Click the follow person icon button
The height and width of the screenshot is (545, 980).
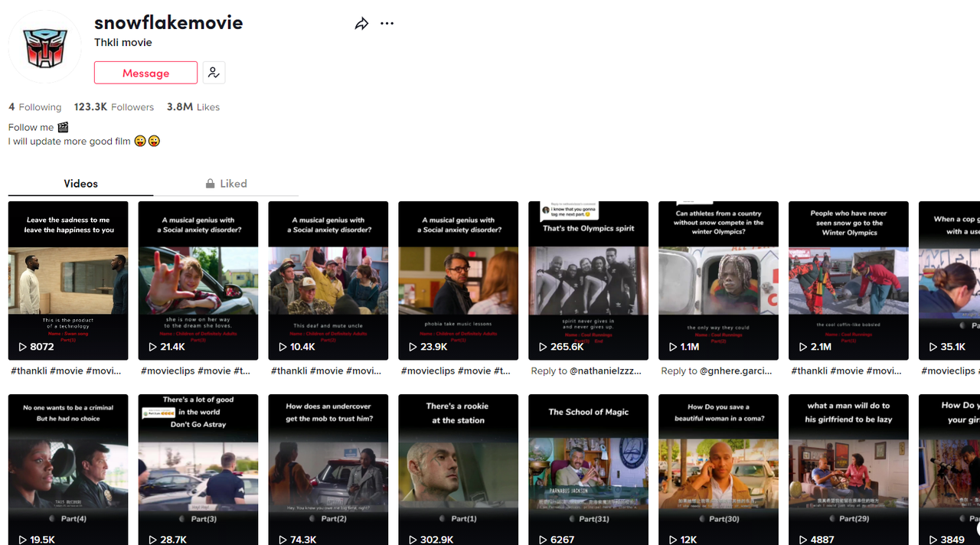[214, 73]
